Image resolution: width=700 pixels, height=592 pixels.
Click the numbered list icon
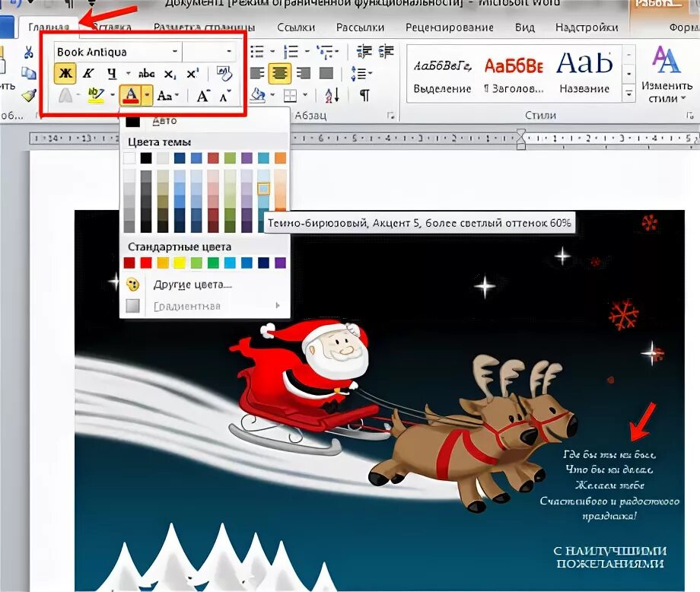tap(291, 51)
